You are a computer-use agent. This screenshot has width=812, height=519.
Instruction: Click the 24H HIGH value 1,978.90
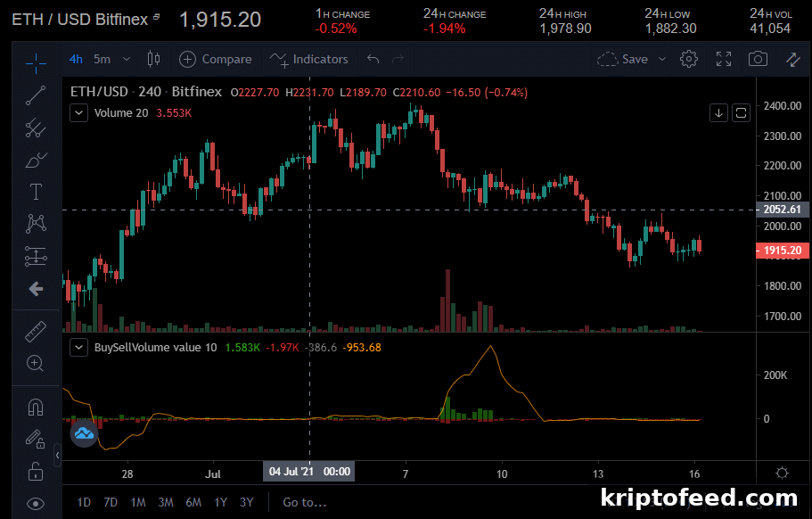tap(565, 29)
